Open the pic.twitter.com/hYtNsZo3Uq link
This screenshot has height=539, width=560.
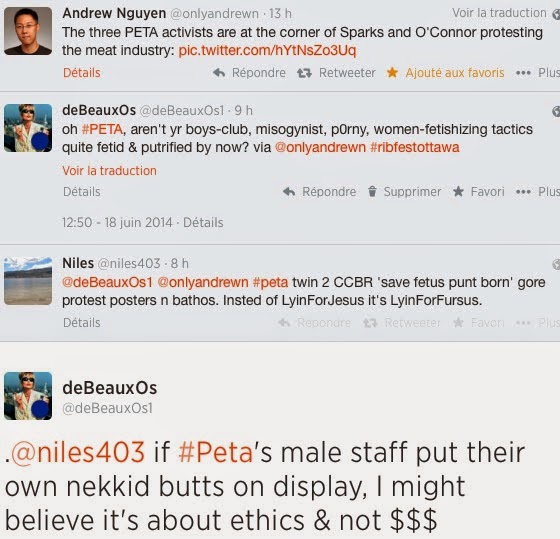(267, 50)
